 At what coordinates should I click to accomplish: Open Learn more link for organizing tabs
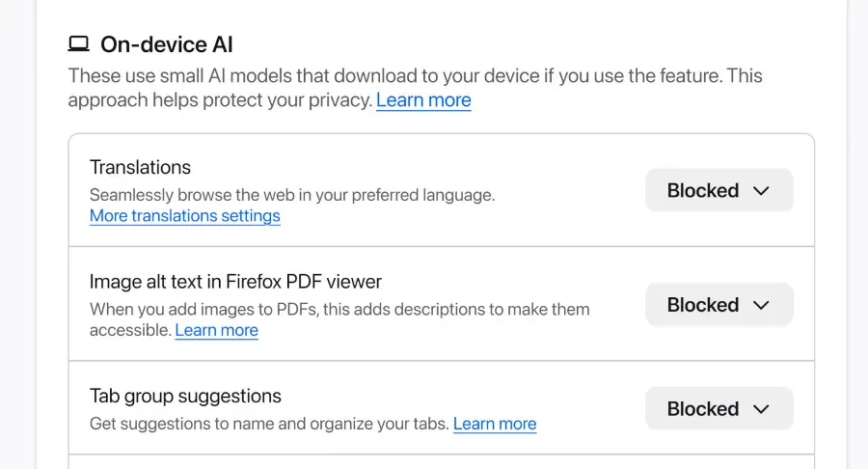click(494, 424)
